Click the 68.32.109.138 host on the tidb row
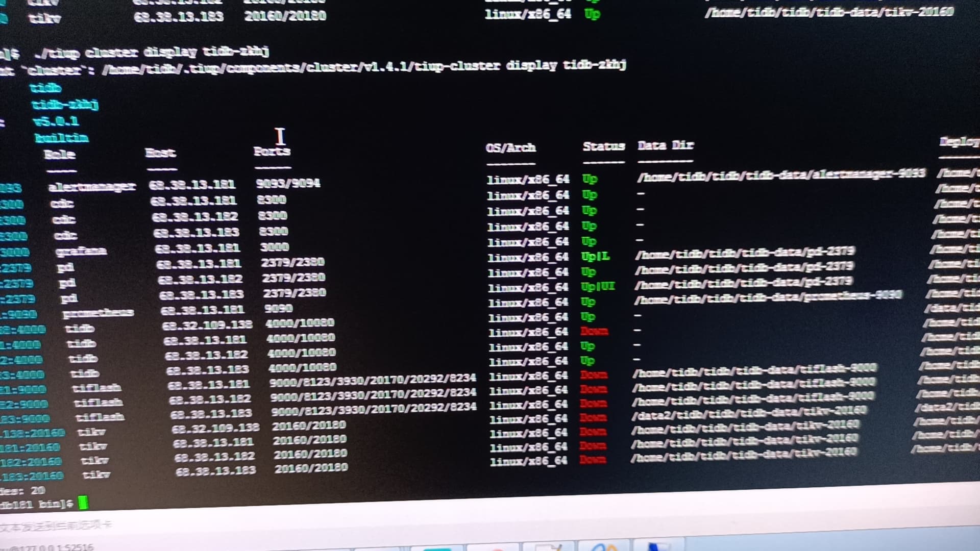Viewport: 980px width, 551px height. [207, 324]
